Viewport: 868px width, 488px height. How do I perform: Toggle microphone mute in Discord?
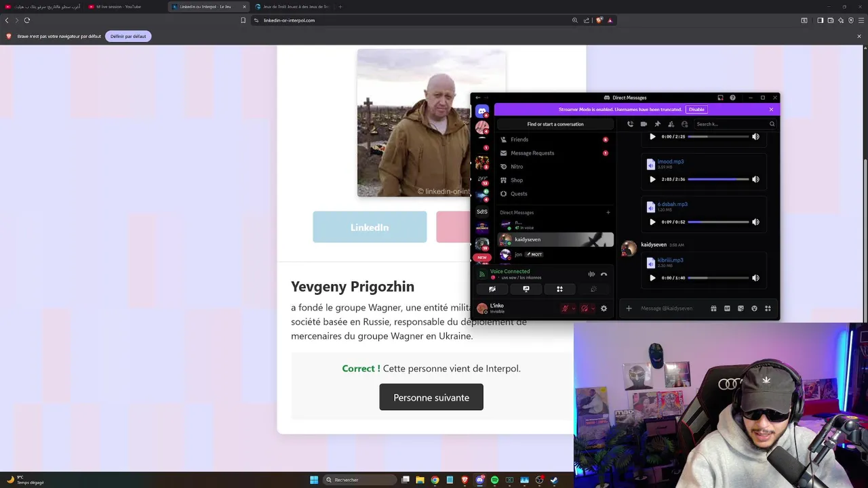pos(564,308)
